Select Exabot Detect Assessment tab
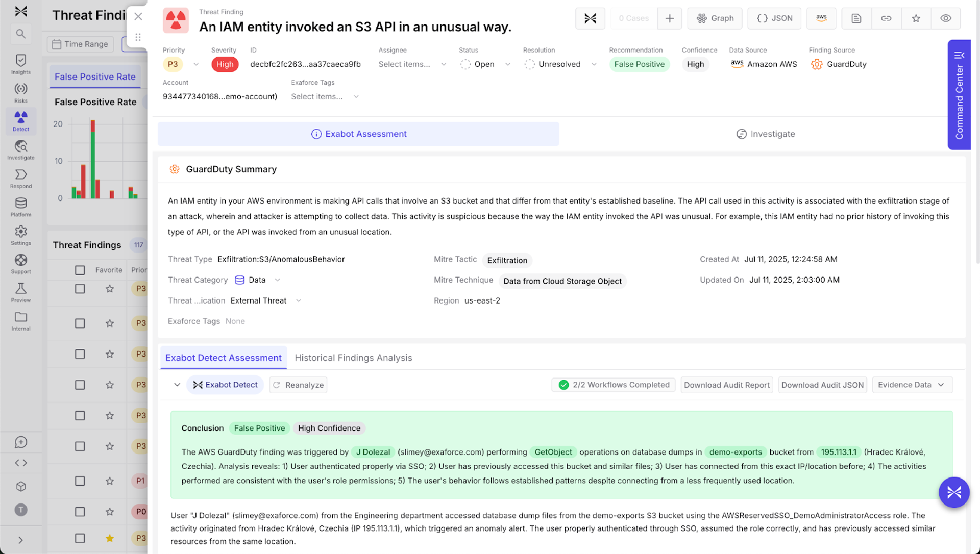This screenshot has width=980, height=554. [224, 358]
